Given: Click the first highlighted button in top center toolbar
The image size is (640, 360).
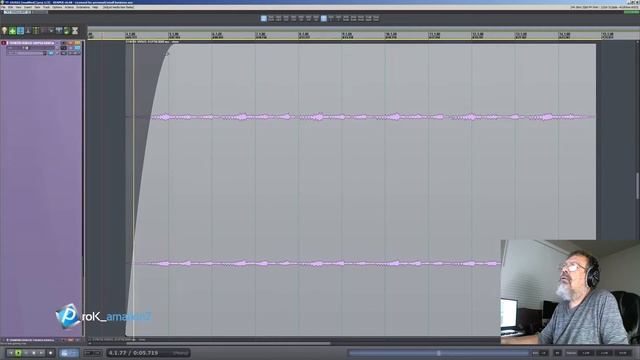Looking at the screenshot, I should tap(264, 18).
